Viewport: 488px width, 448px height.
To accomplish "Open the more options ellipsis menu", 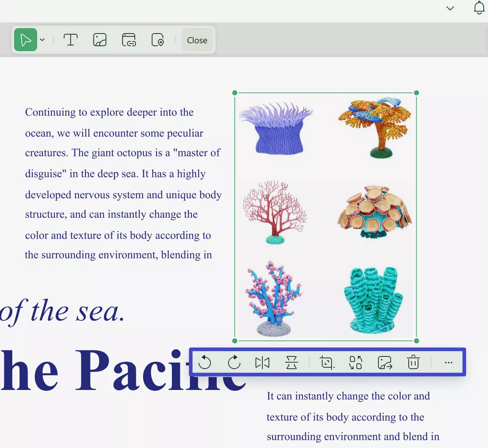I will pos(448,363).
